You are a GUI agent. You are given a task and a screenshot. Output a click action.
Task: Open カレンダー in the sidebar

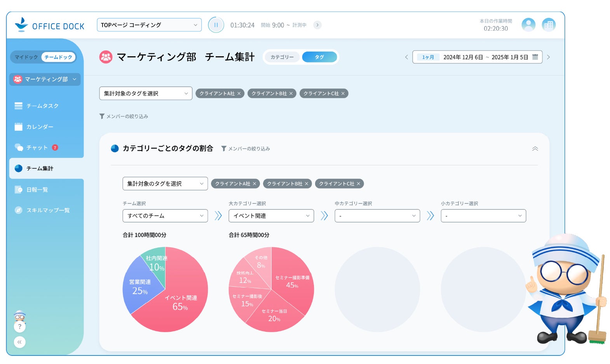[40, 127]
